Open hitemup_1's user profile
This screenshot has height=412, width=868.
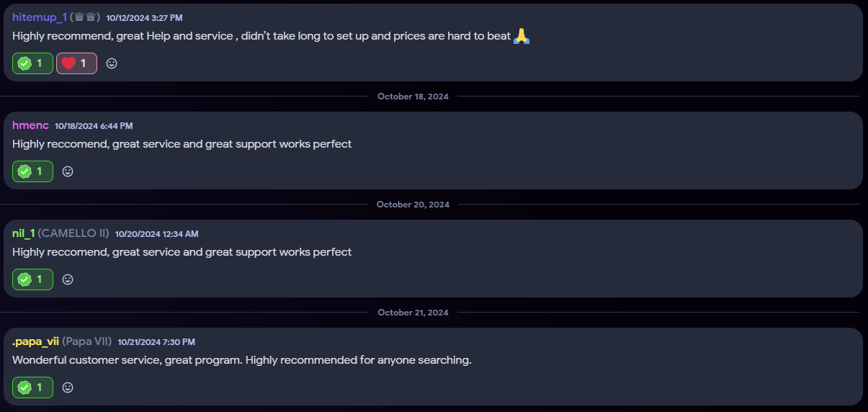39,17
